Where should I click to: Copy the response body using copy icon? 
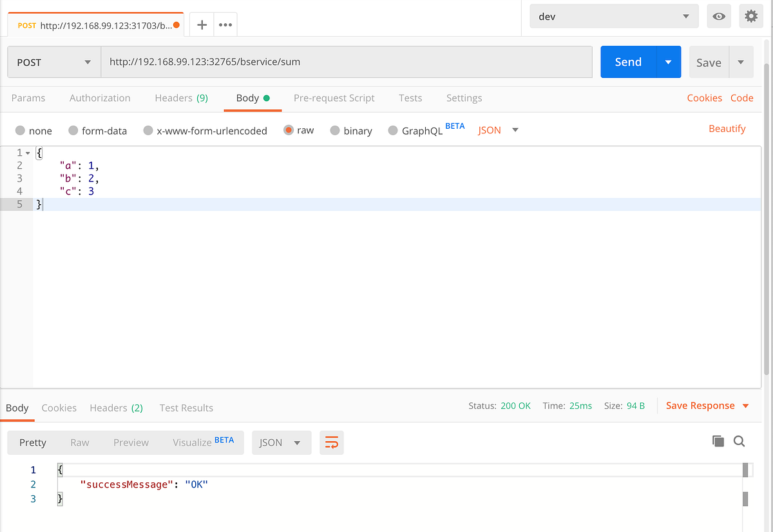(718, 441)
